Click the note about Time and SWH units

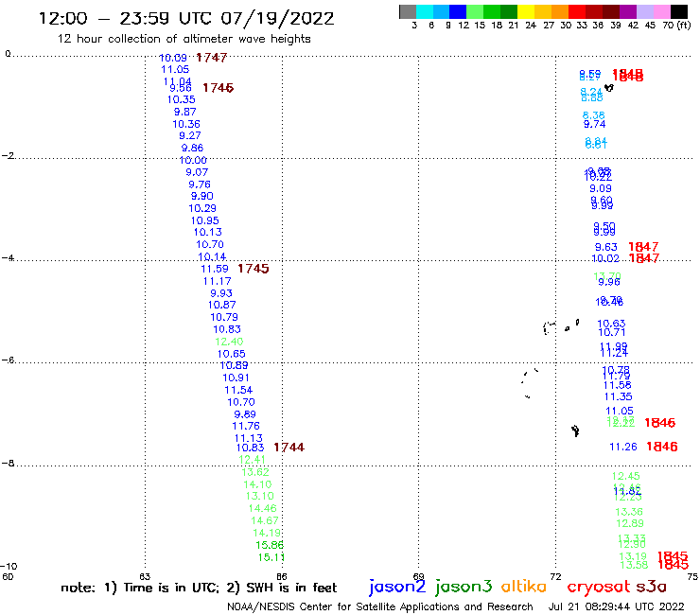[x=199, y=588]
